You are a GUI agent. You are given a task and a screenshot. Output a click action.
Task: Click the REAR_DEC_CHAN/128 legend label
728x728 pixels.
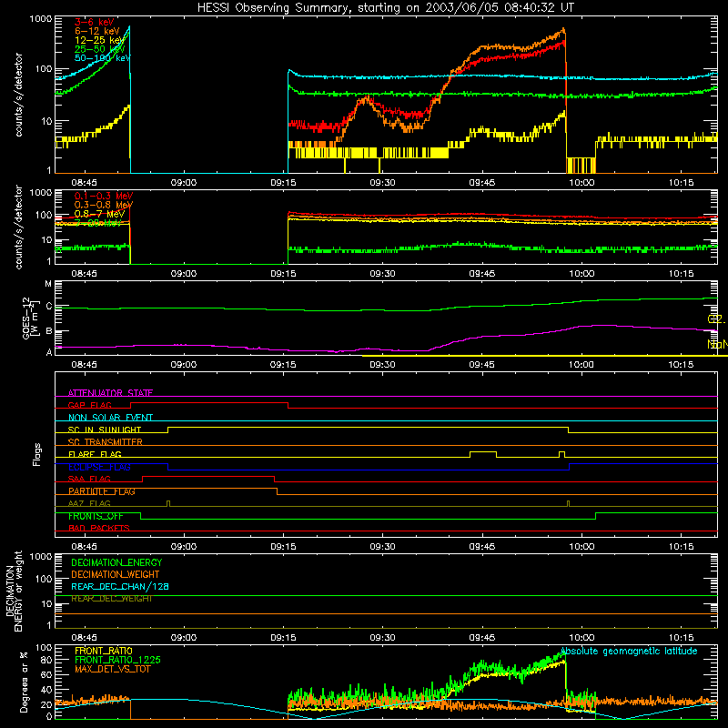(120, 587)
